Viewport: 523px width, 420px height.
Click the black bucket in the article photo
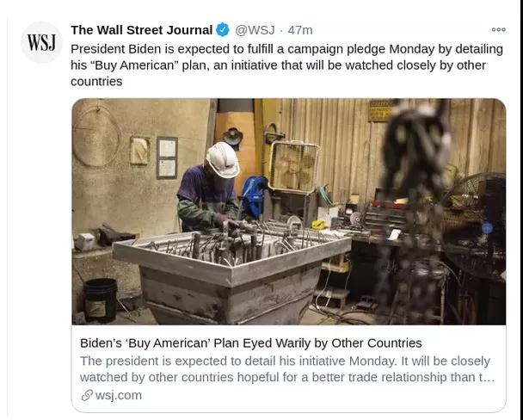tap(100, 300)
